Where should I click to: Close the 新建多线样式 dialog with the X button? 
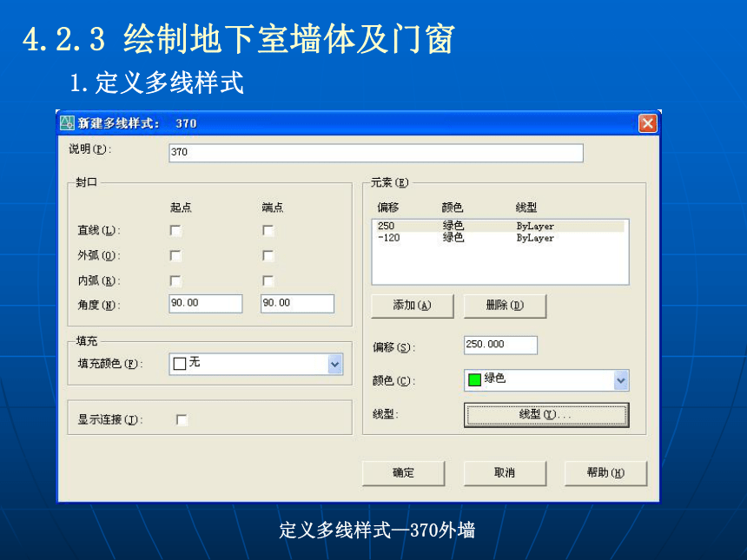pyautogui.click(x=647, y=123)
